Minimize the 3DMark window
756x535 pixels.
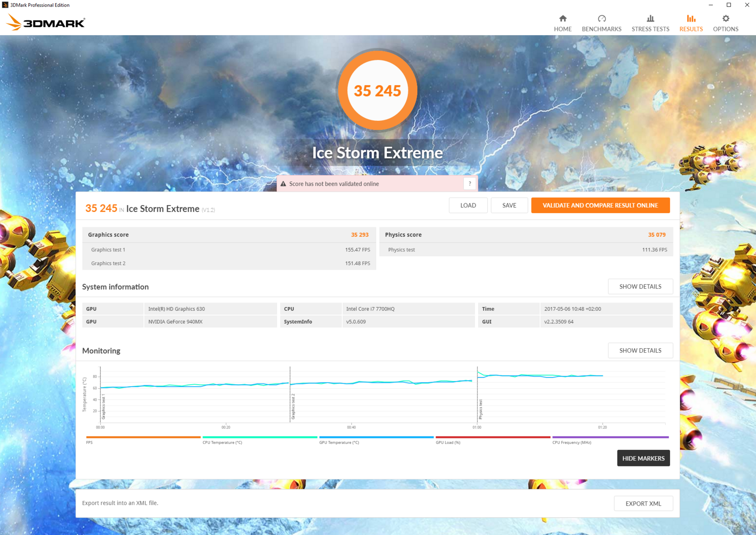point(711,5)
